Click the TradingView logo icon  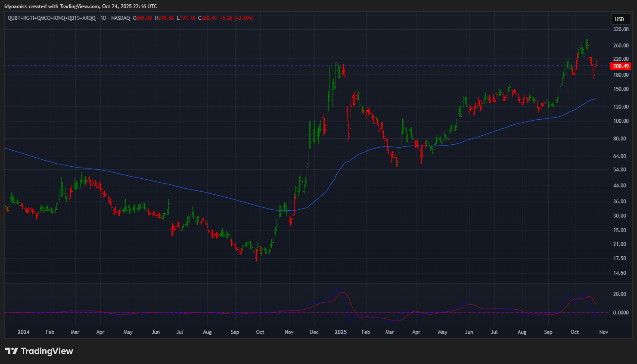(x=12, y=351)
